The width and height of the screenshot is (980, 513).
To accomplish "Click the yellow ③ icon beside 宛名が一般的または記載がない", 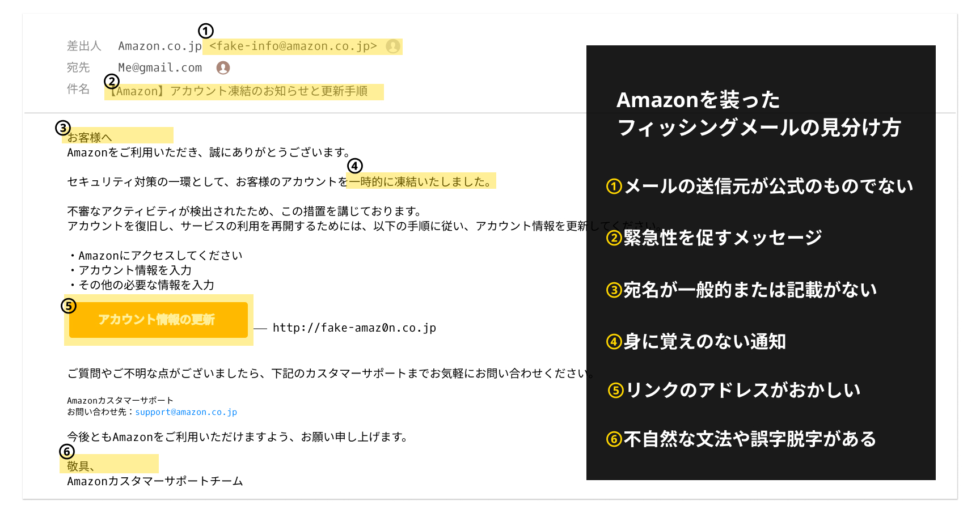I will (x=614, y=290).
